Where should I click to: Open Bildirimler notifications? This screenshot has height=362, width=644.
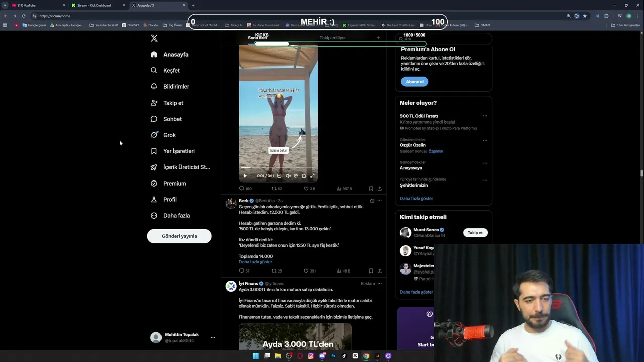click(170, 86)
